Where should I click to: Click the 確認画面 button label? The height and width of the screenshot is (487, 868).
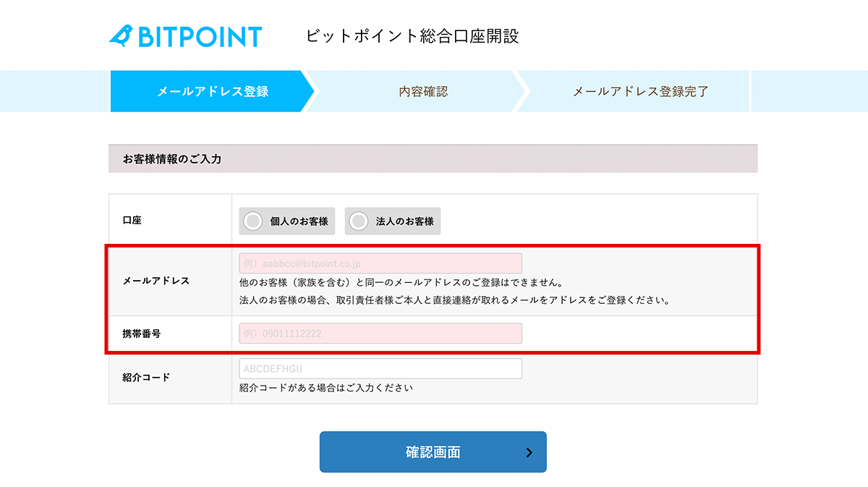(433, 453)
